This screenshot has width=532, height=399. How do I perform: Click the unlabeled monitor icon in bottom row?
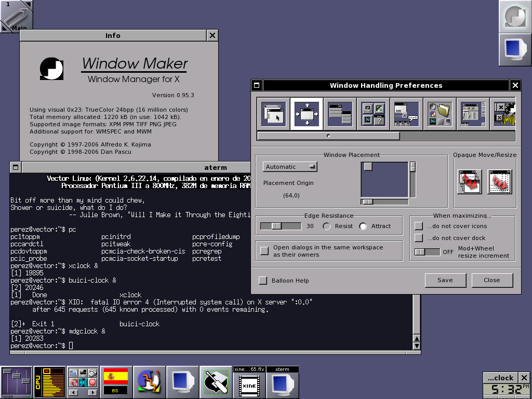[182, 382]
